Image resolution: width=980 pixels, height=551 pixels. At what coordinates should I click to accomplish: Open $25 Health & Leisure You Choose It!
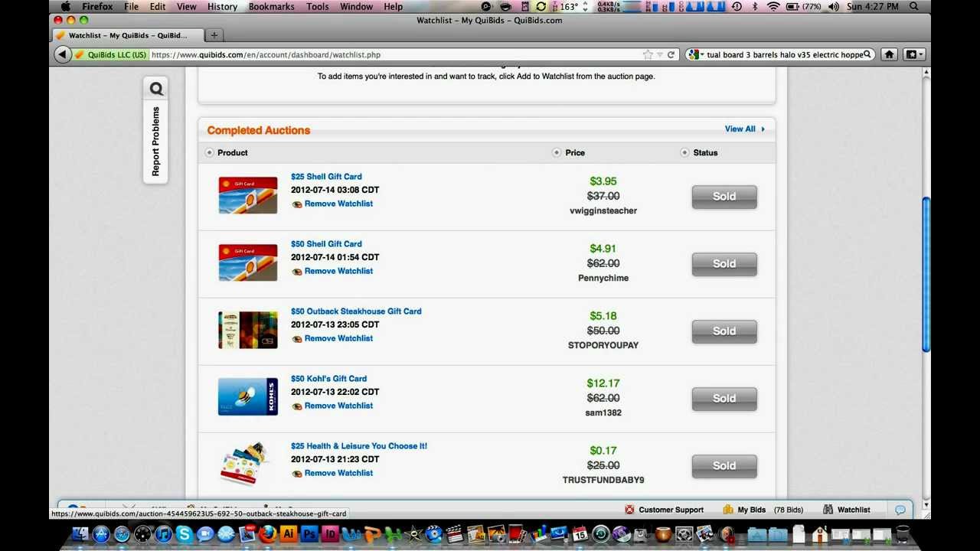[359, 445]
